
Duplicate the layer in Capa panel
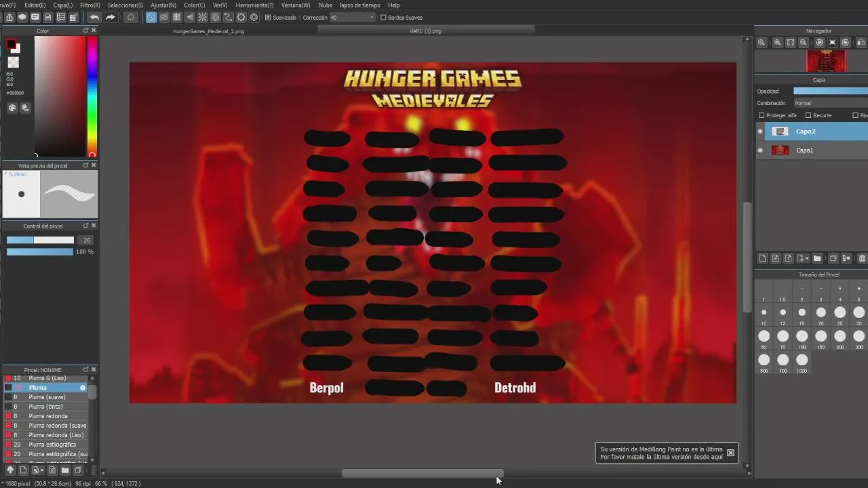833,258
